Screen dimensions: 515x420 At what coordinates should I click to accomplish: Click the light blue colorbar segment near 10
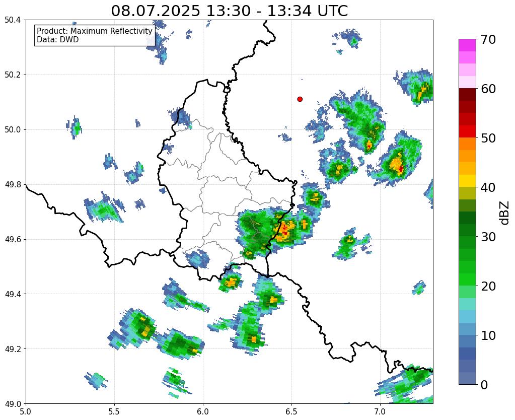(x=467, y=329)
